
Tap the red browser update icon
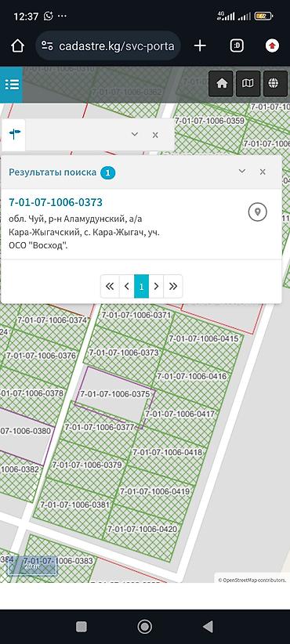(x=272, y=46)
